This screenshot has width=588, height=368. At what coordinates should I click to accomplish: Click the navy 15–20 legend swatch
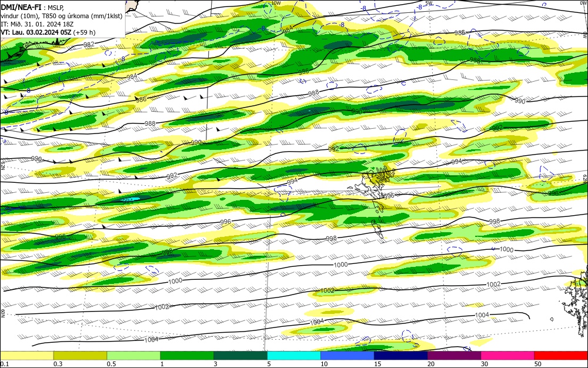click(400, 356)
